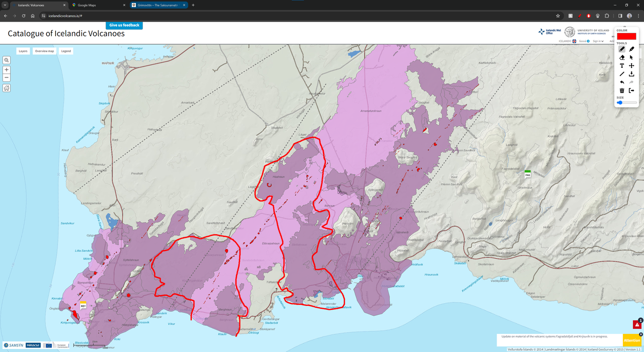Click the REY volcano marker
The image size is (644, 352).
[83, 305]
